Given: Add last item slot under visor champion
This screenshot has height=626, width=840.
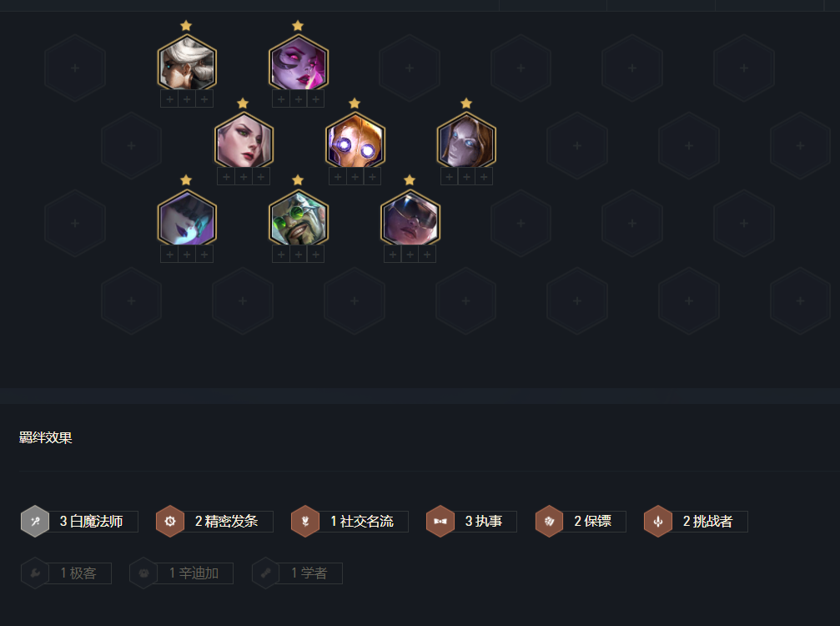Looking at the screenshot, I should click(x=427, y=254).
